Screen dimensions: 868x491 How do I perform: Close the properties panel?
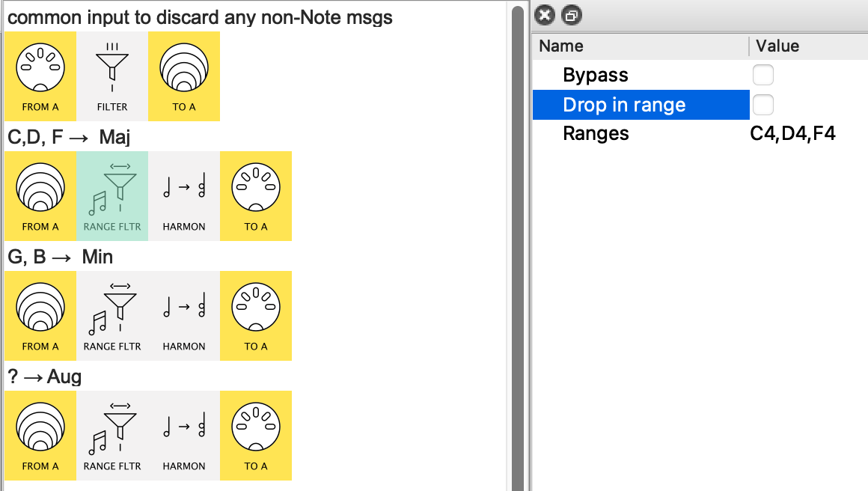pos(545,15)
